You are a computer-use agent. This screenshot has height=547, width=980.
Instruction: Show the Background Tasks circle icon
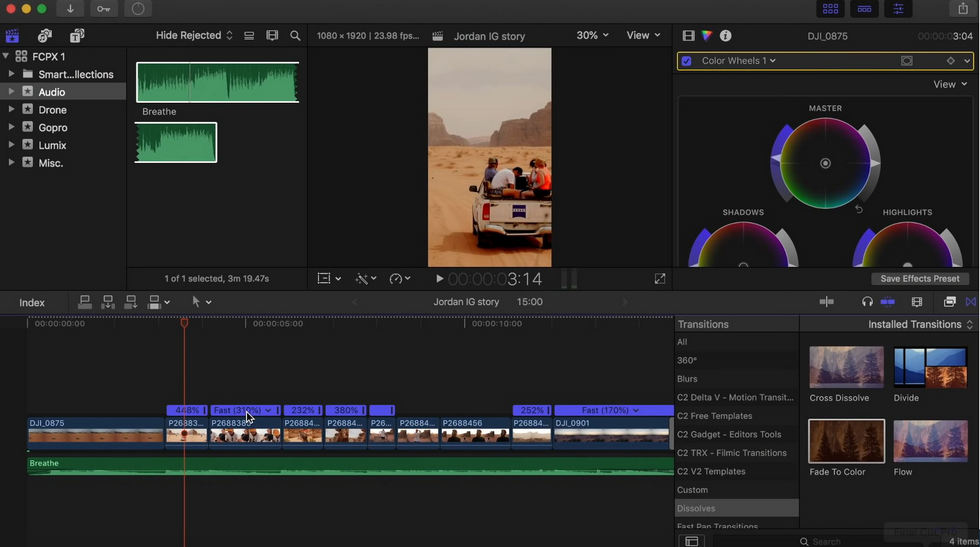pos(138,9)
